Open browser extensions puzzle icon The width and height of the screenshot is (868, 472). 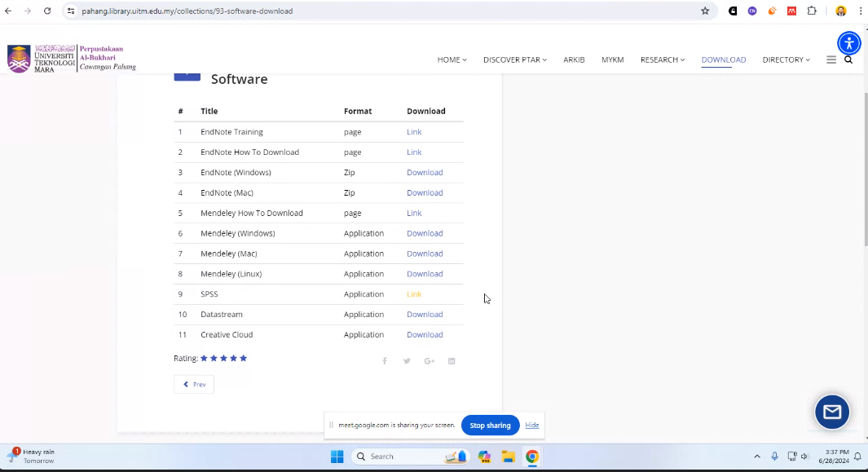coord(812,11)
